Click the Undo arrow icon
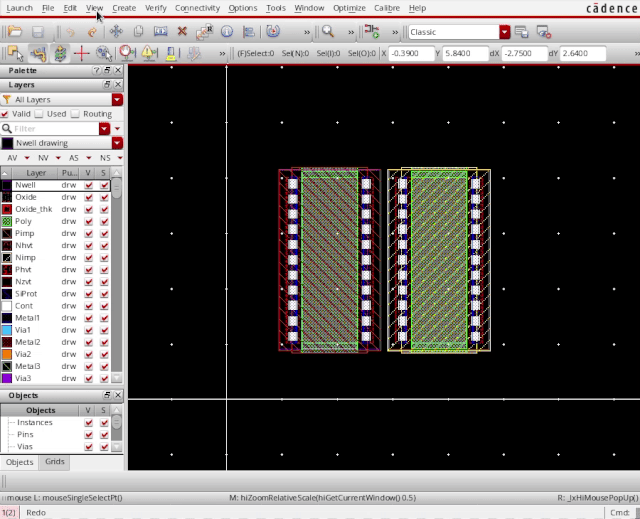Viewport: 640px width, 519px height. pos(70,32)
